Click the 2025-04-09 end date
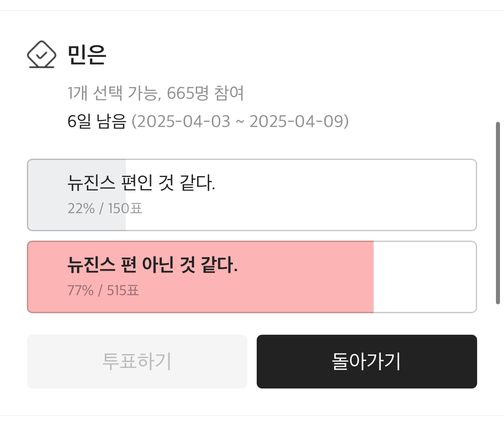 point(296,121)
